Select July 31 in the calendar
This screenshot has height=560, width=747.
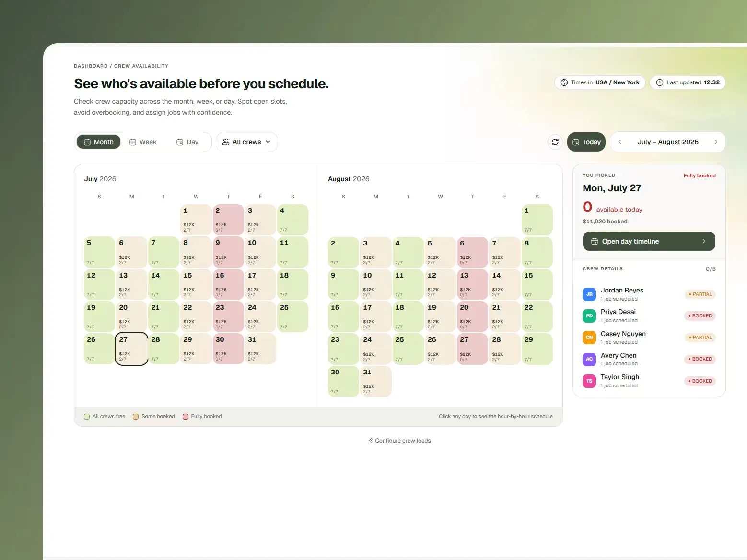click(x=260, y=349)
